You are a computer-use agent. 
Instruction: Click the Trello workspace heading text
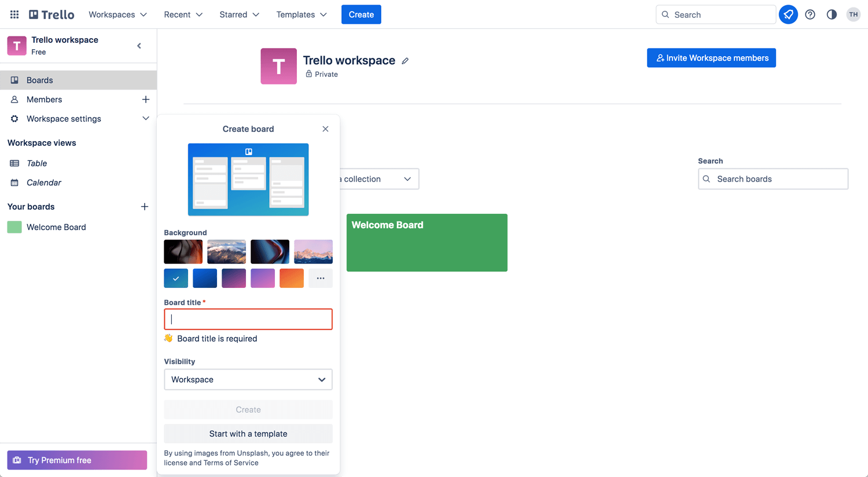pos(349,60)
